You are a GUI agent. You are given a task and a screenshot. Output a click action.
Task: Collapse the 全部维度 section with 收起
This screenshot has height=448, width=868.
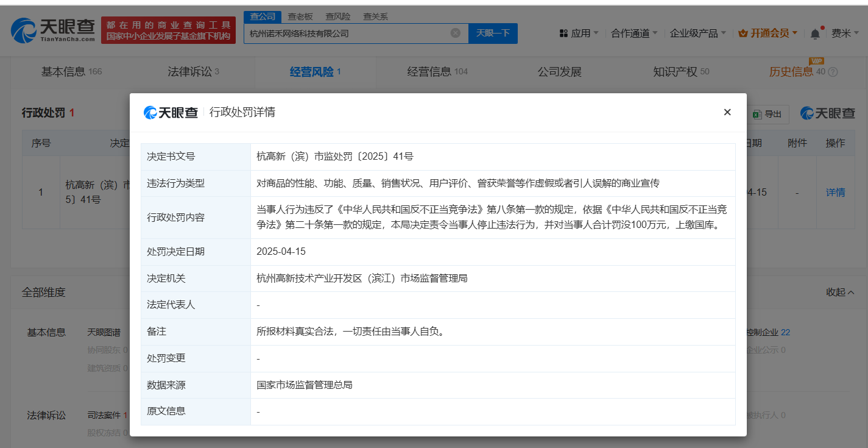[839, 292]
